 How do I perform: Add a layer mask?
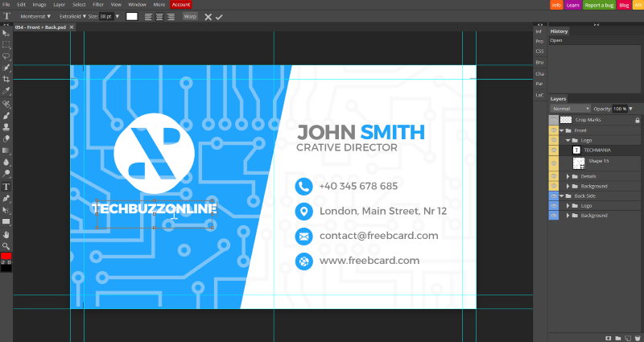(609, 338)
